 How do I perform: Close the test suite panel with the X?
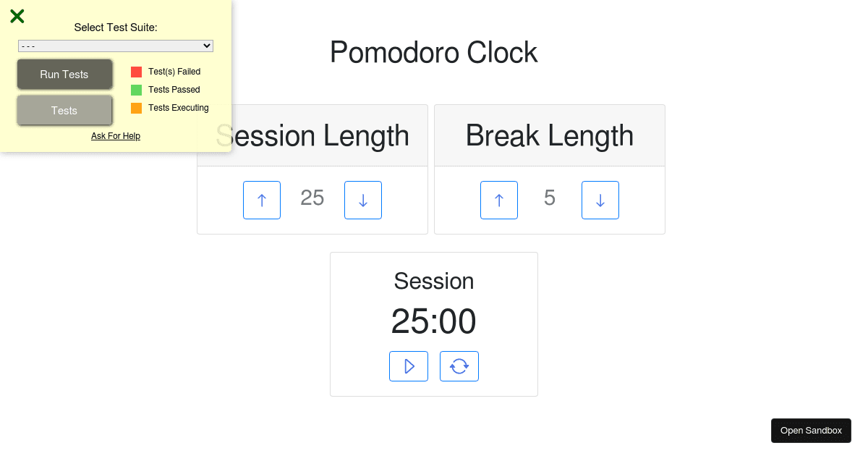click(x=17, y=16)
